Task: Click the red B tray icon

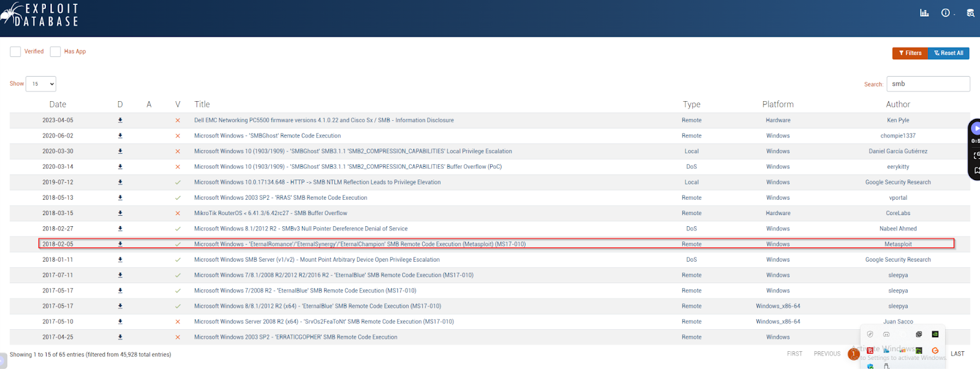Action: point(870,351)
